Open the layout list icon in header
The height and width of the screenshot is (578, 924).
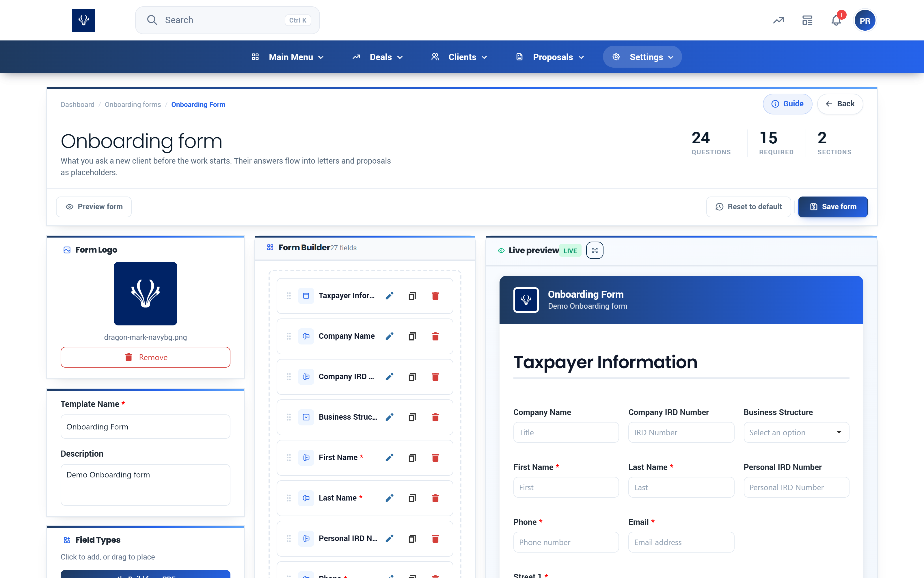[807, 20]
